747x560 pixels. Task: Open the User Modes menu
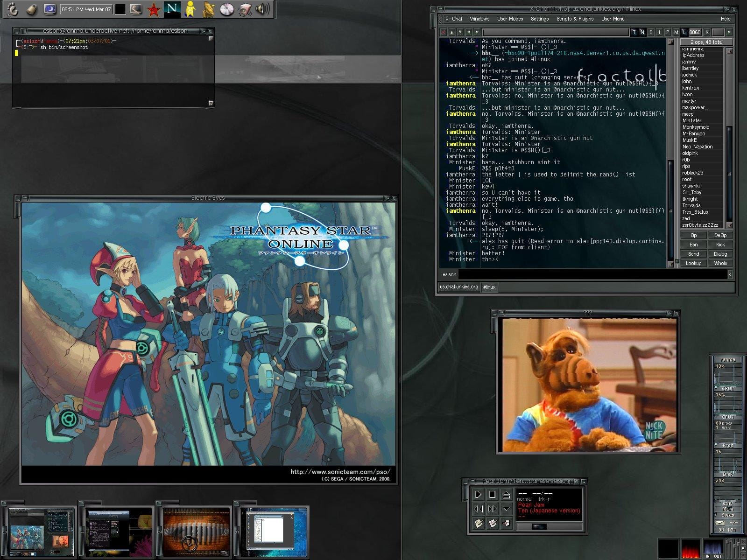tap(510, 19)
